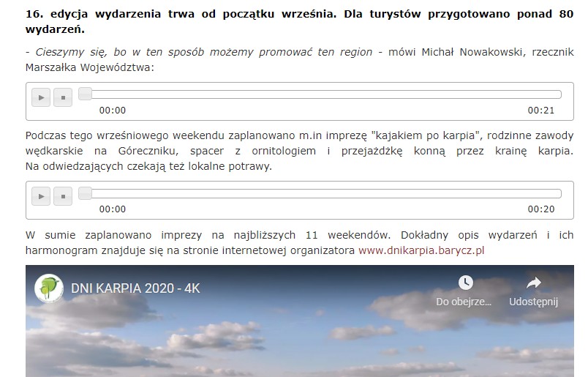Click the channel logo in the video header
The image size is (588, 377).
coord(49,288)
